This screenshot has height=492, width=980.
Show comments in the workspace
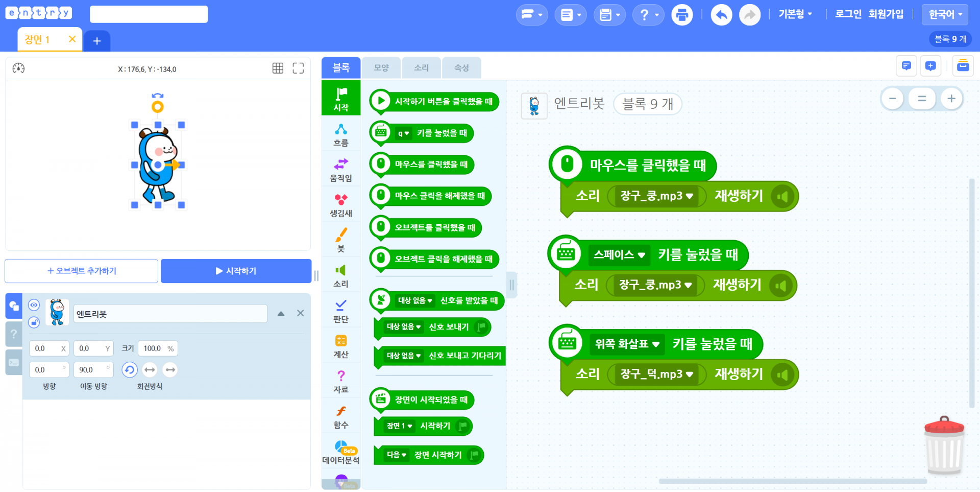pos(906,66)
